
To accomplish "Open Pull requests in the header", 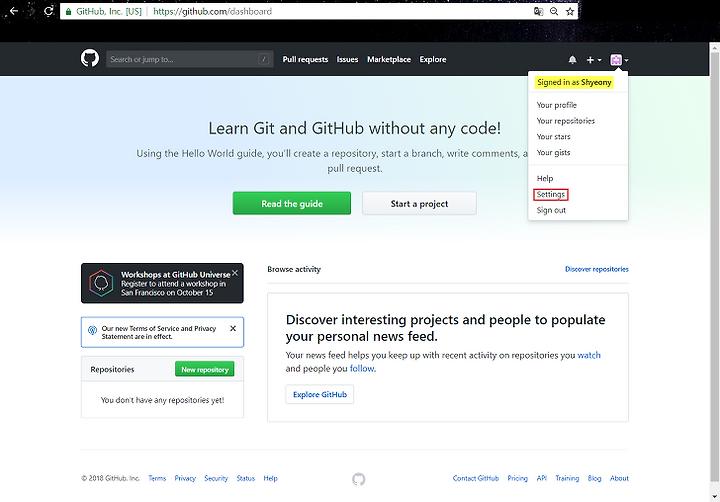I will (x=305, y=59).
